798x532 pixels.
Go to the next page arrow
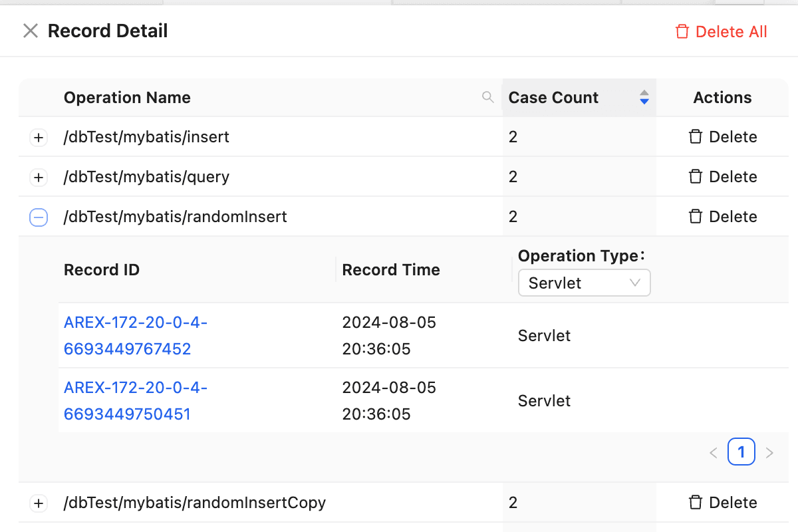coord(769,453)
